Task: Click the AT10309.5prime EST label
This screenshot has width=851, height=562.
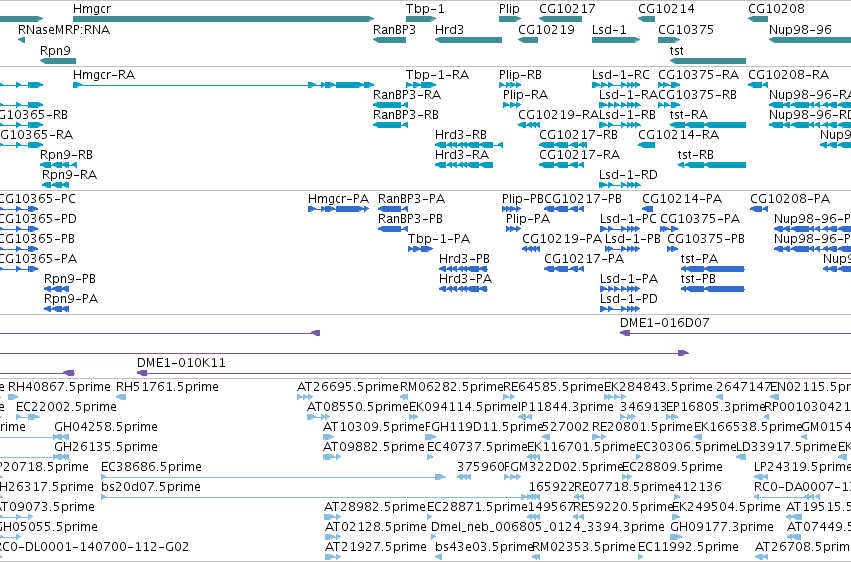Action: 374,427
